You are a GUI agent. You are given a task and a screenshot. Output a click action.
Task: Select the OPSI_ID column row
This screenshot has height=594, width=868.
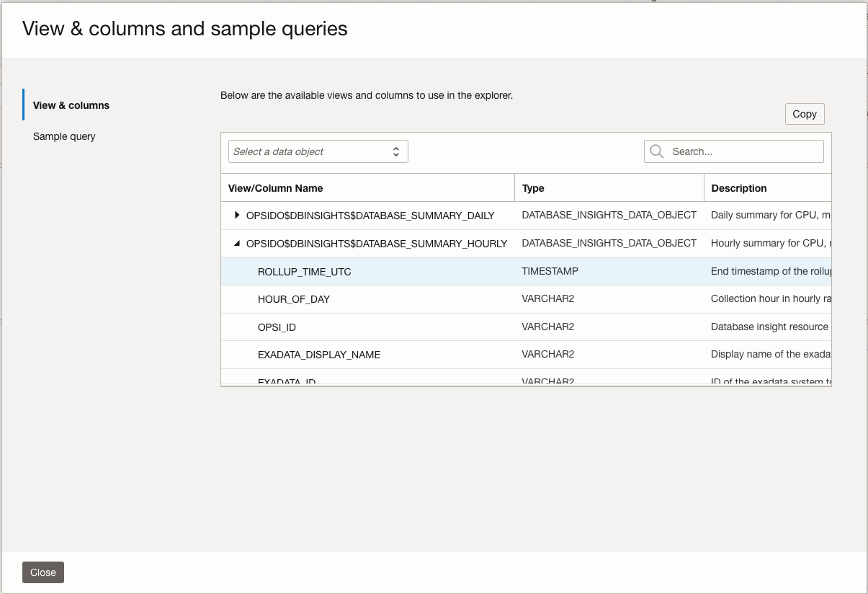click(277, 327)
